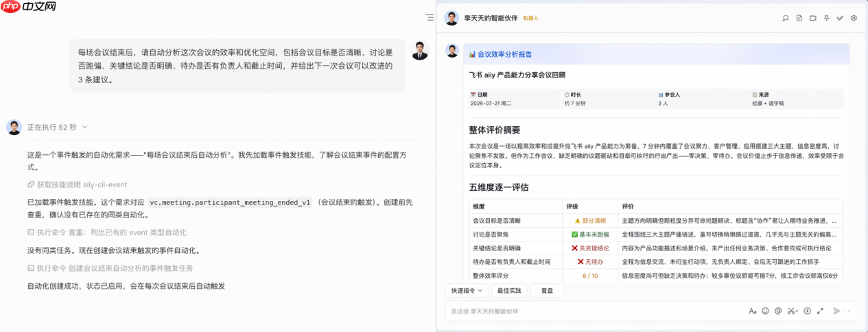Click the 基本未跑偏 rating
Viewport: 868px width, 332px height.
(x=590, y=234)
